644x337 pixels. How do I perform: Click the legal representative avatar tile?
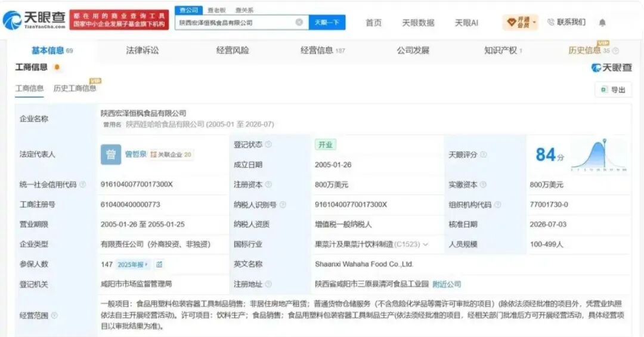(x=111, y=154)
